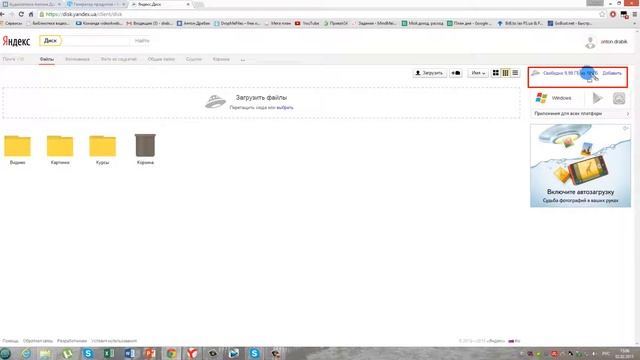Open Chrome from the taskbar

(x=171, y=353)
